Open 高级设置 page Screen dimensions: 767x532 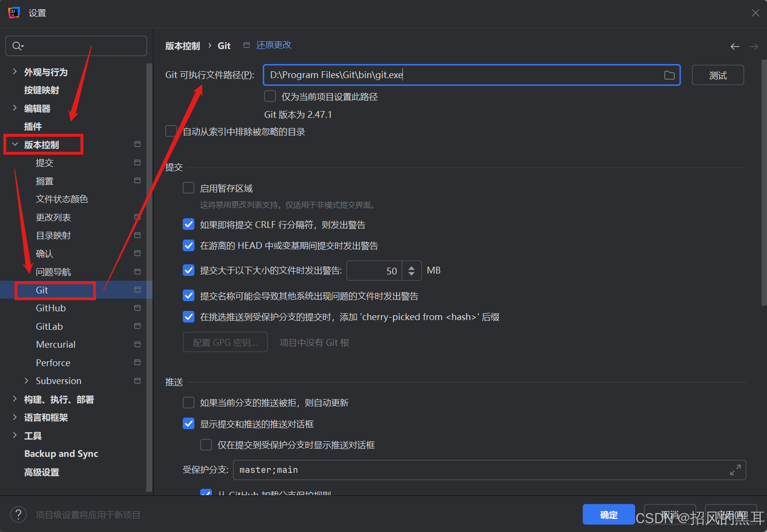pos(42,472)
